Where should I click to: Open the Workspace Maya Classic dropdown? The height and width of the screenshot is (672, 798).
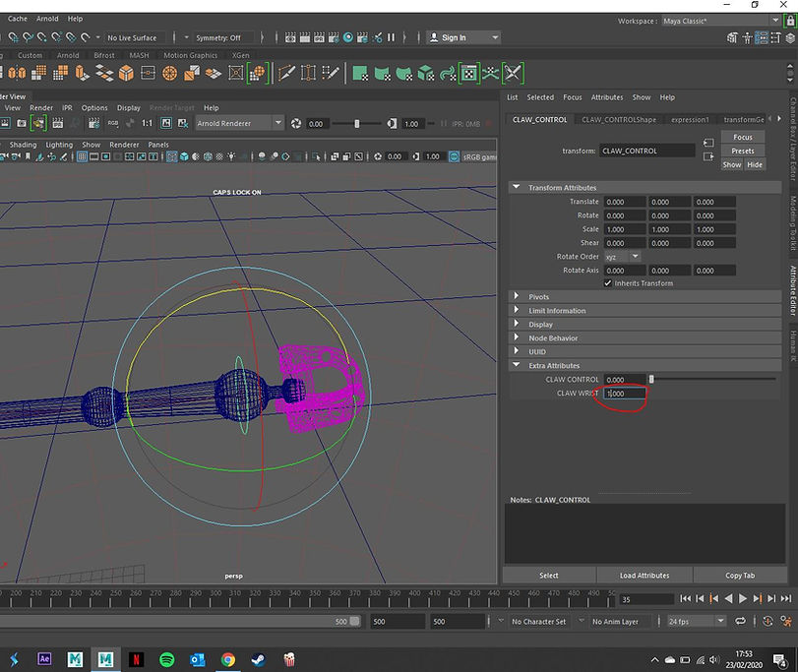pyautogui.click(x=721, y=21)
